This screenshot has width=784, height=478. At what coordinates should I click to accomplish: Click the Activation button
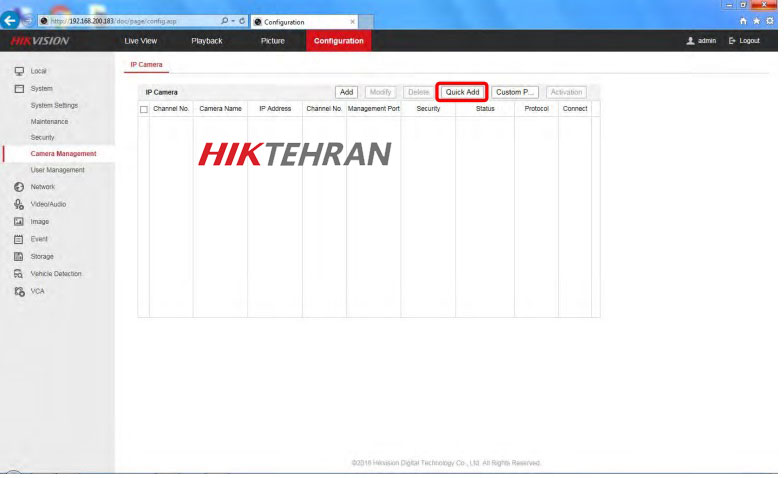coord(566,92)
